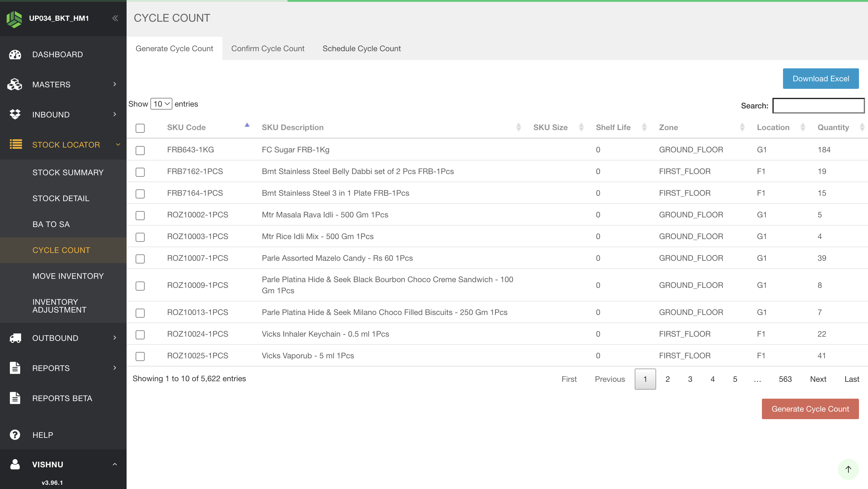The image size is (868, 489).
Task: Check the ROZ10024-1PCS row checkbox
Action: pyautogui.click(x=140, y=335)
